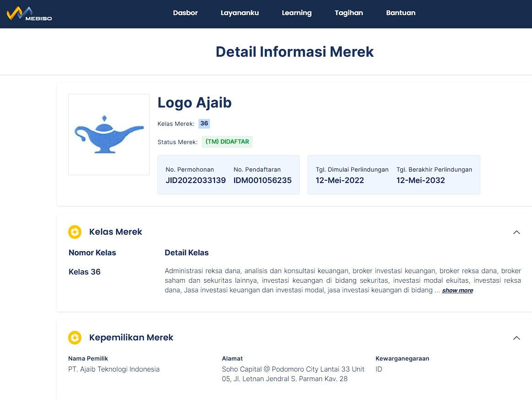Click the No. Permohonan label
The height and width of the screenshot is (399, 532).
pyautogui.click(x=190, y=170)
